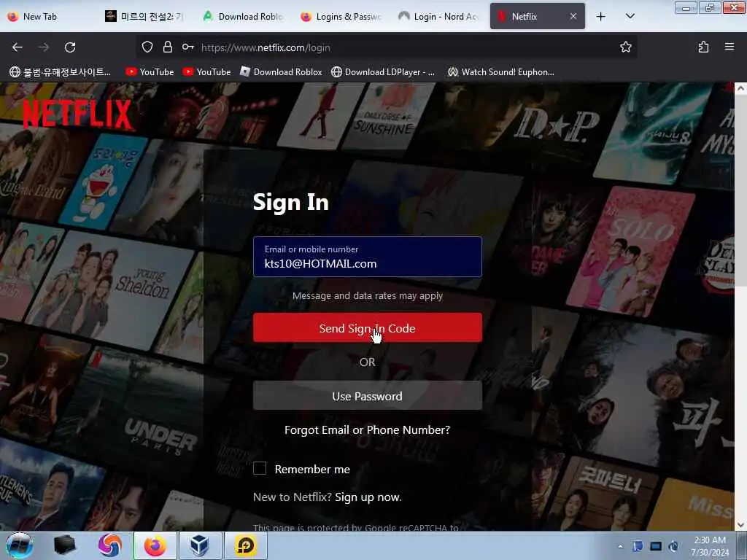The width and height of the screenshot is (747, 560).
Task: Open the LDPlayer taskbar icon
Action: coord(245,545)
